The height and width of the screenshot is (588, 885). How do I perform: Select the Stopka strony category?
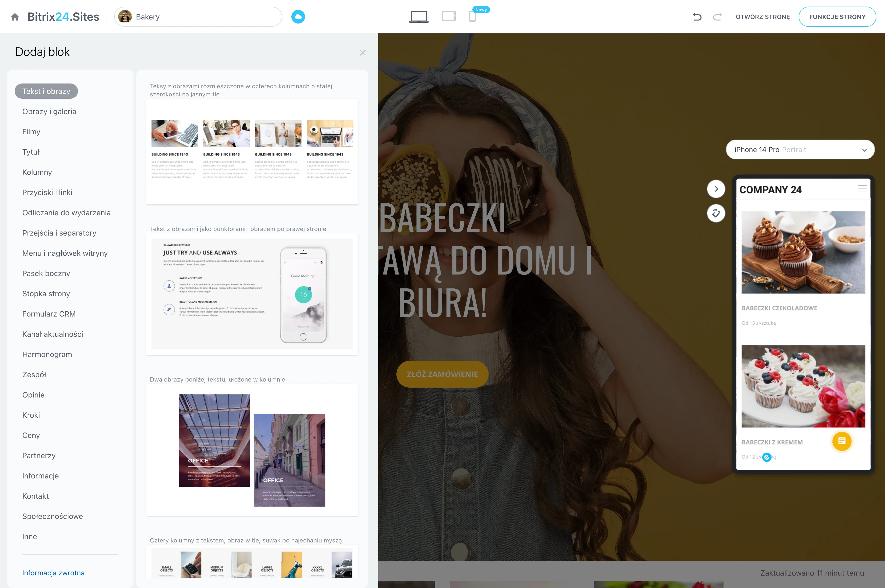(x=46, y=294)
